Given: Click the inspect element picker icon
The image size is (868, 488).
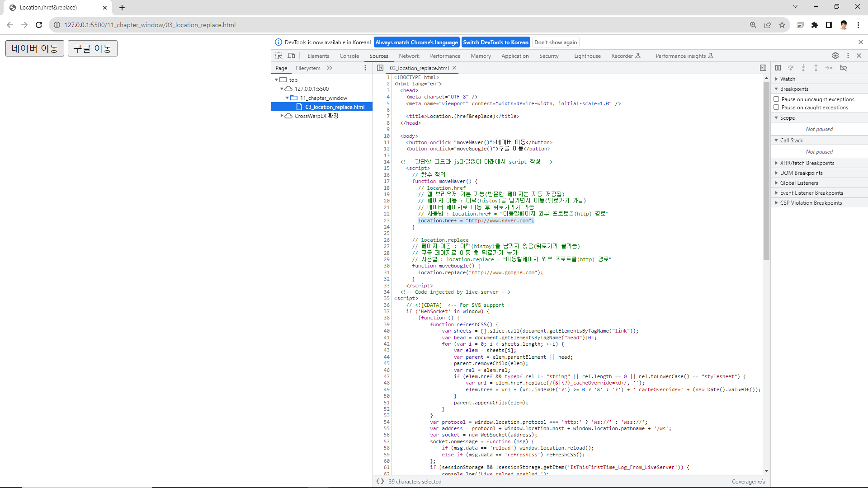Looking at the screenshot, I should (x=278, y=56).
